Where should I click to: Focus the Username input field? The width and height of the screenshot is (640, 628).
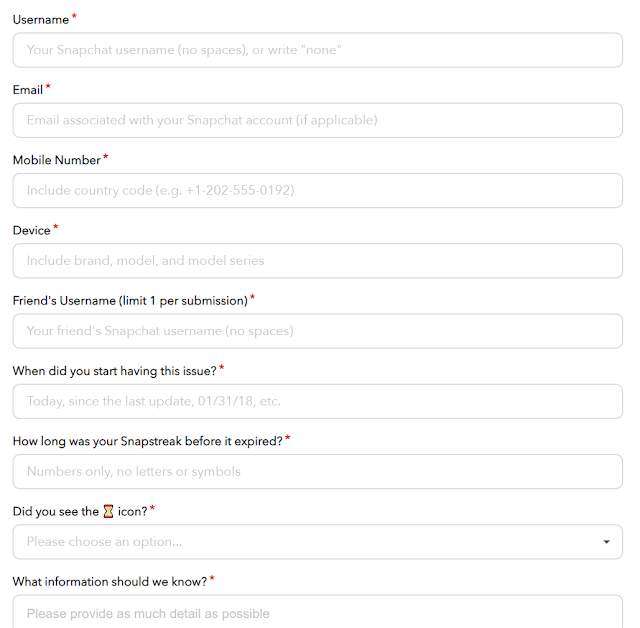(x=318, y=50)
